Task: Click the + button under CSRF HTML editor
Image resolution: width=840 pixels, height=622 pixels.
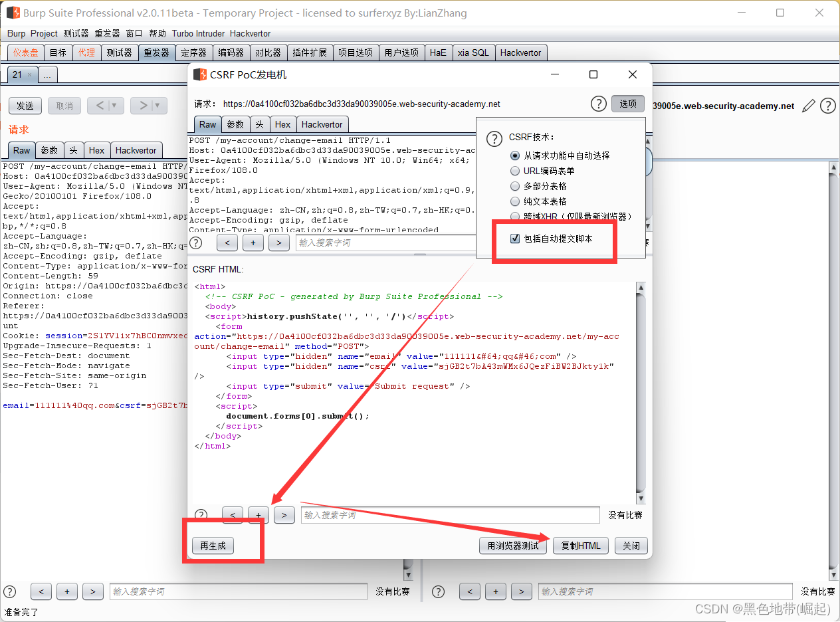Action: pyautogui.click(x=259, y=515)
